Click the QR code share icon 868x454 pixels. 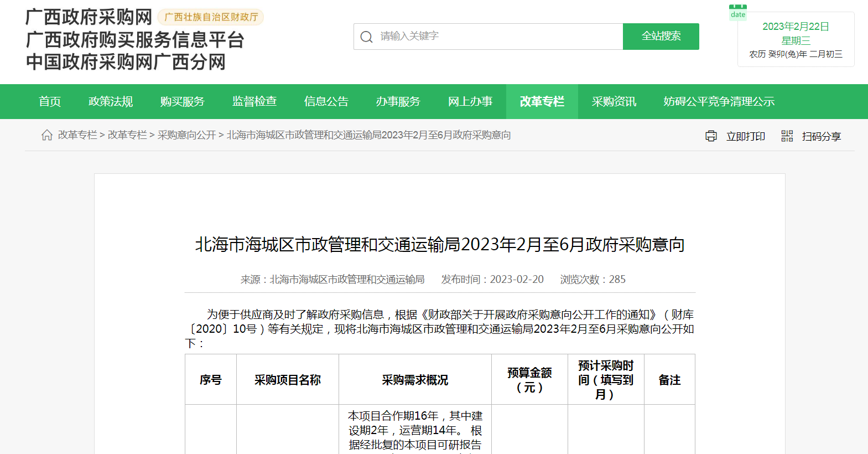coord(787,136)
